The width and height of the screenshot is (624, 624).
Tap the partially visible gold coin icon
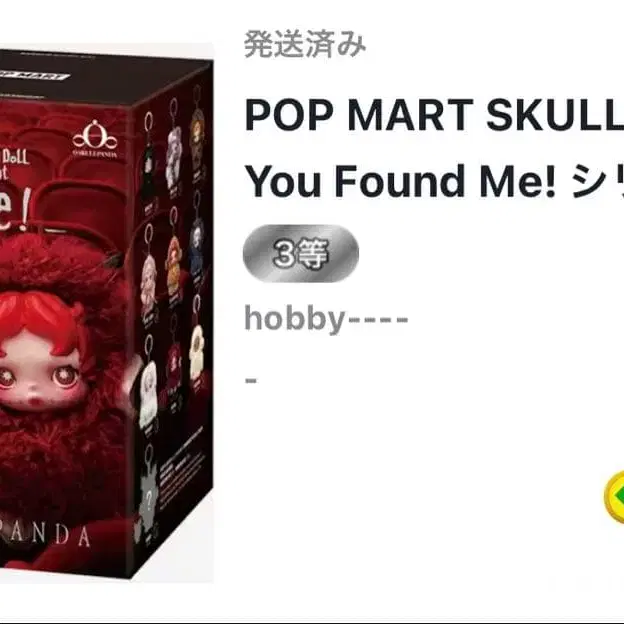pyautogui.click(x=614, y=496)
